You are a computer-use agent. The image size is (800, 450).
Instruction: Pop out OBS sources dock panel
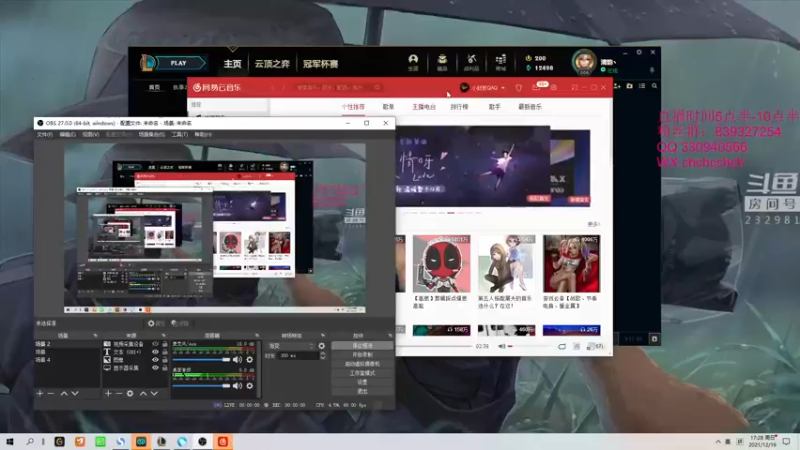[x=164, y=336]
